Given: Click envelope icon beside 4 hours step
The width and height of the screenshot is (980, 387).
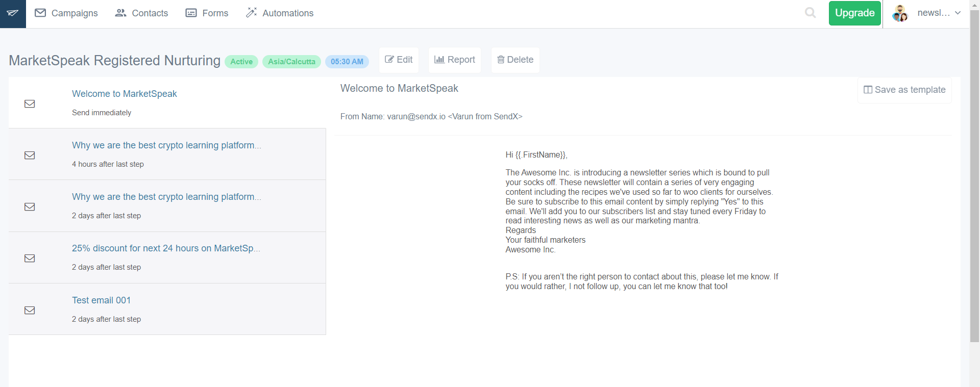Looking at the screenshot, I should coord(30,155).
